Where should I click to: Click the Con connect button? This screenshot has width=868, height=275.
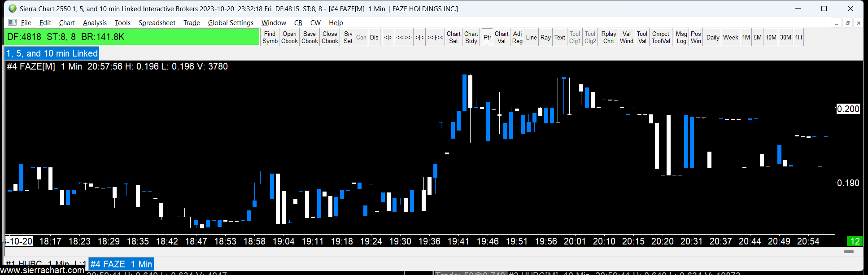361,37
